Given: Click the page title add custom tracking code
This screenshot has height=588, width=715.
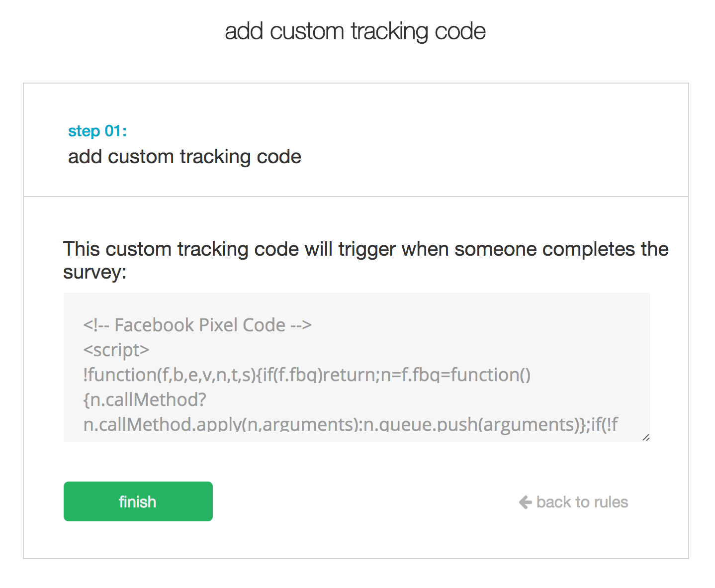Looking at the screenshot, I should point(355,31).
